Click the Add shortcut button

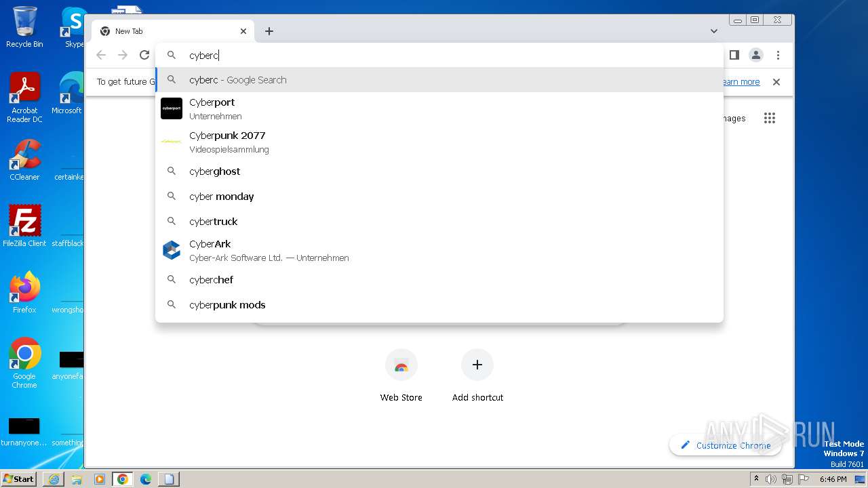tap(477, 376)
